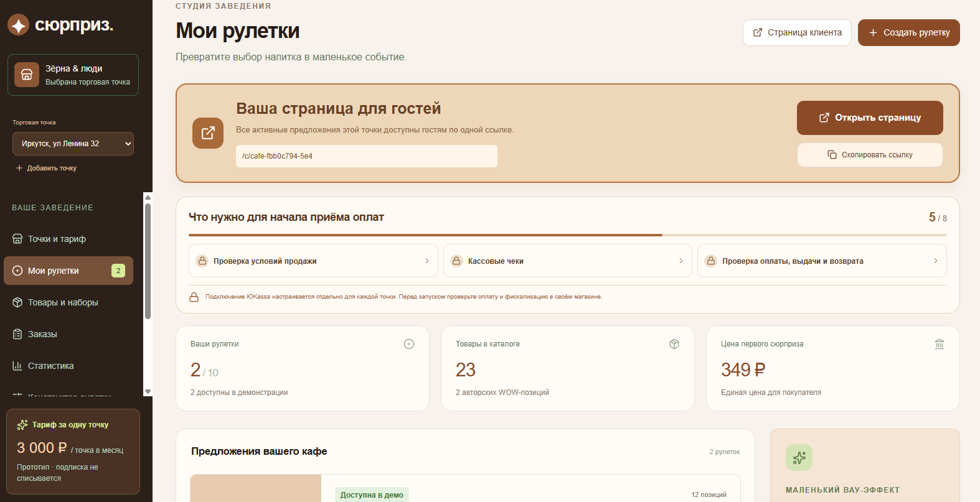Viewport: 980px width, 502px height.
Task: Expand Проверка оплаты, выдачи и возврата chevron
Action: [935, 261]
